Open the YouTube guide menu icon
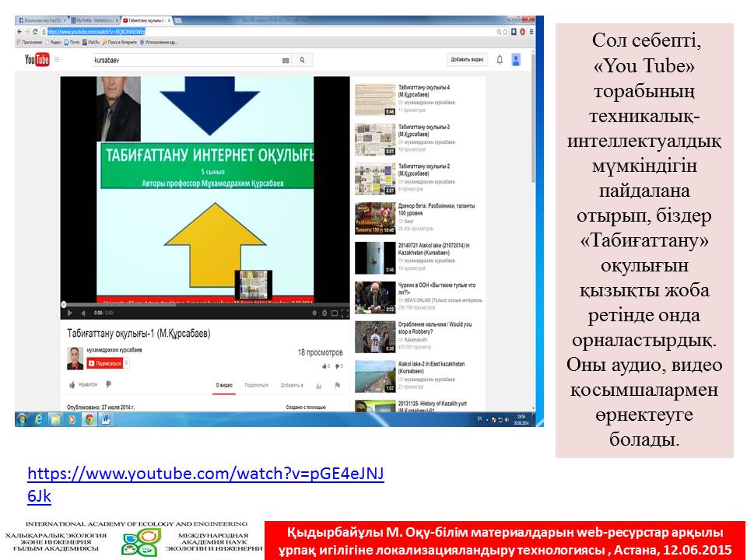 [x=58, y=60]
